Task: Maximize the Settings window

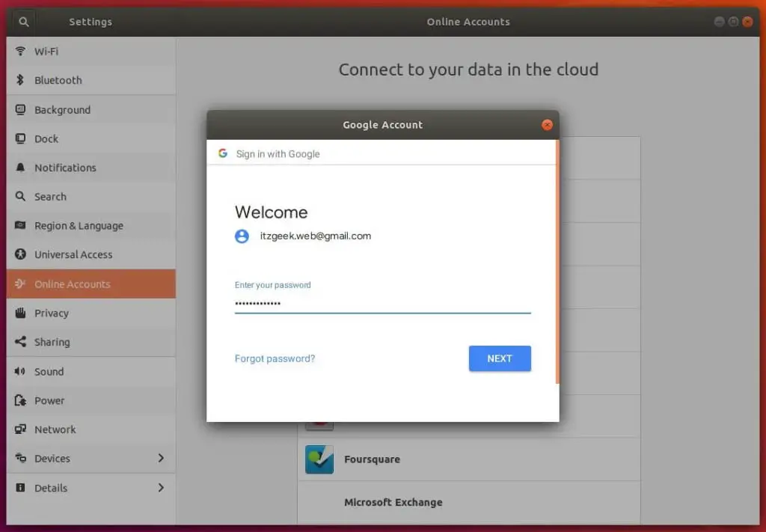Action: [x=733, y=22]
